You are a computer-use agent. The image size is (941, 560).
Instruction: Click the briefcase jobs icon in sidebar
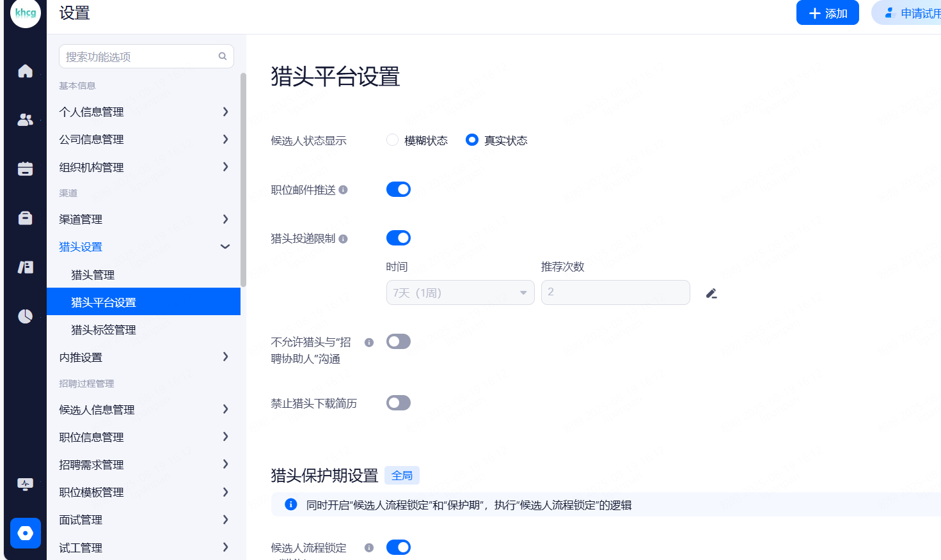pyautogui.click(x=25, y=218)
